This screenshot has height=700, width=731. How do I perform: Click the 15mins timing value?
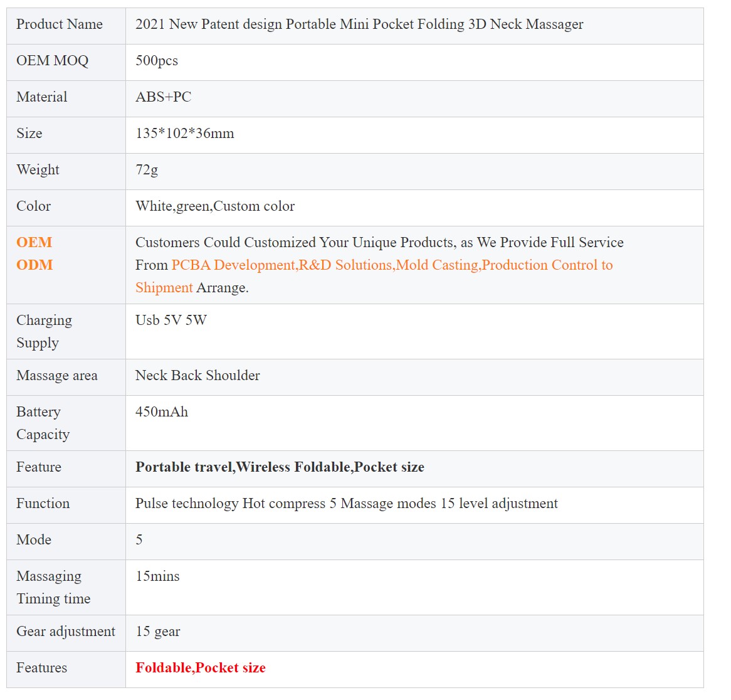point(157,576)
